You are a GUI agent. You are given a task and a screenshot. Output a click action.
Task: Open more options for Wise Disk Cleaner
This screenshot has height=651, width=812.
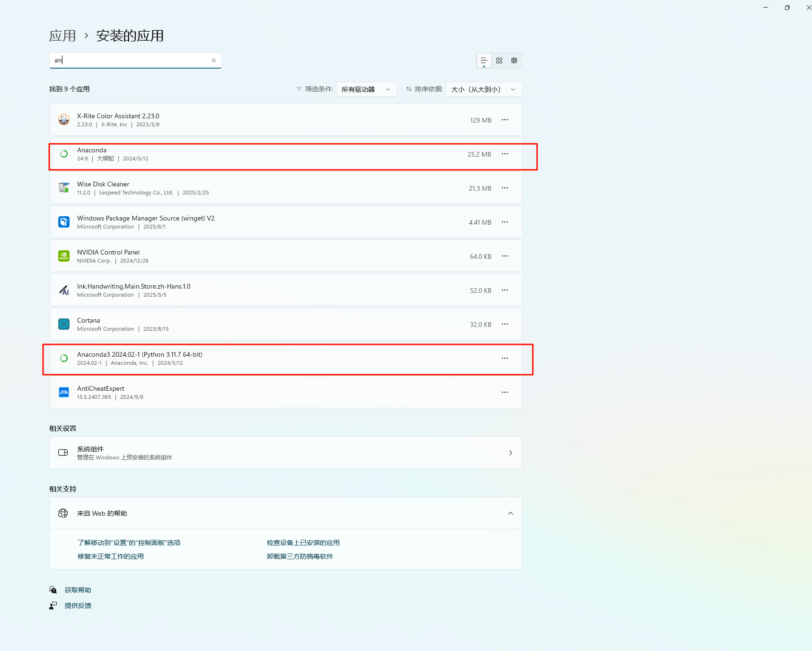[x=505, y=188]
